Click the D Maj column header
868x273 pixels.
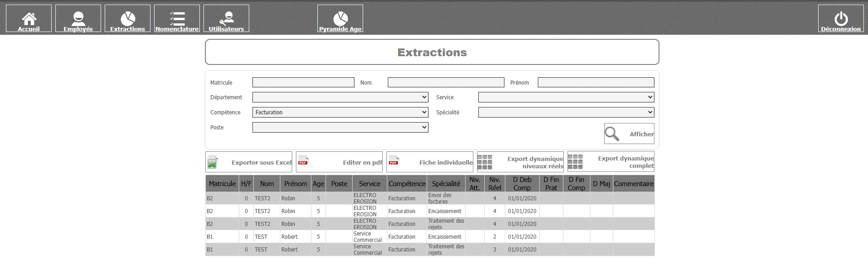click(601, 183)
